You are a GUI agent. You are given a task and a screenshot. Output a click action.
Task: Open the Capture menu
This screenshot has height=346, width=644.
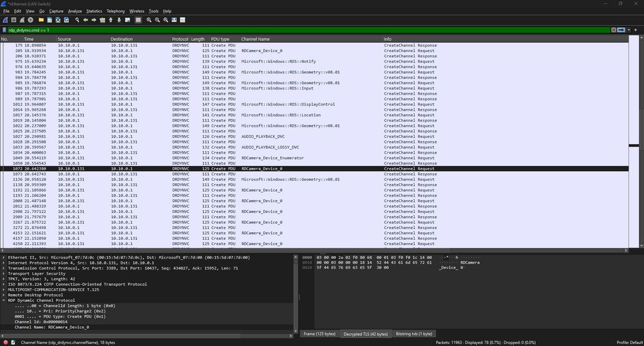(x=56, y=11)
